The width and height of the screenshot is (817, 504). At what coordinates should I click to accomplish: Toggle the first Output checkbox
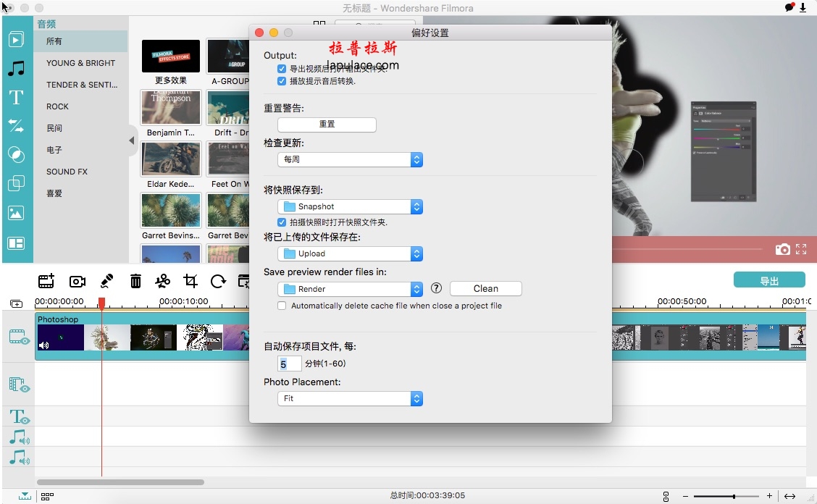click(282, 69)
